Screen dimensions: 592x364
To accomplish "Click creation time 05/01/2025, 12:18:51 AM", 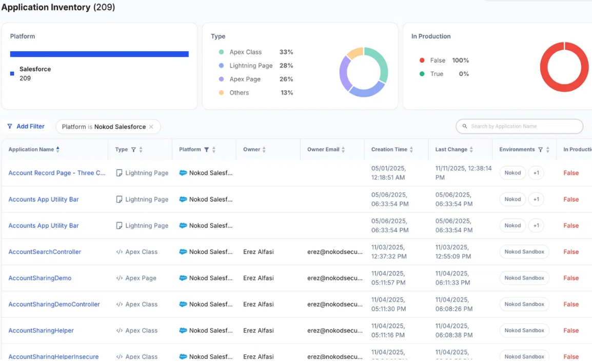I will coord(388,173).
